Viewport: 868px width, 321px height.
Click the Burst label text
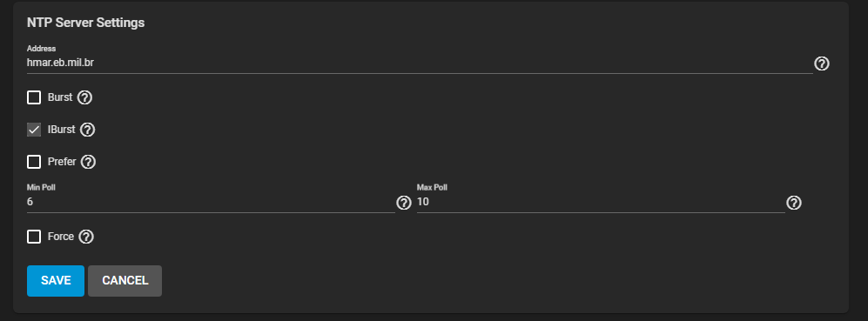point(60,97)
